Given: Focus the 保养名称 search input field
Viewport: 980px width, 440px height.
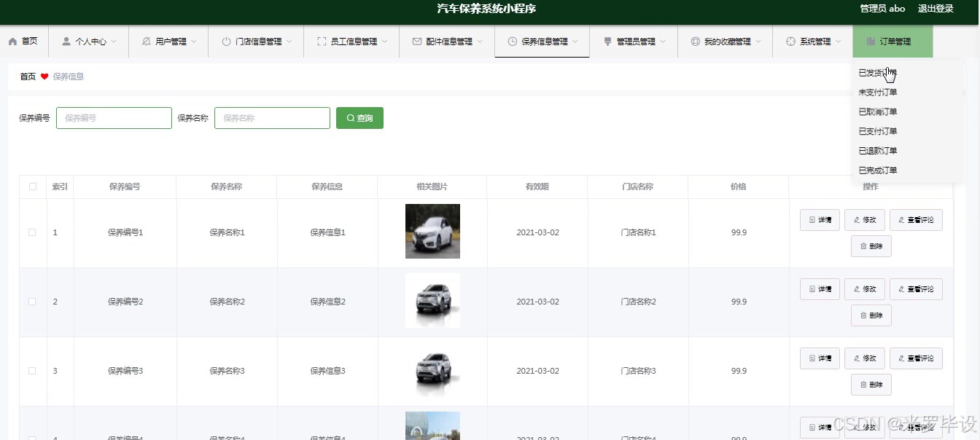Looking at the screenshot, I should [272, 118].
